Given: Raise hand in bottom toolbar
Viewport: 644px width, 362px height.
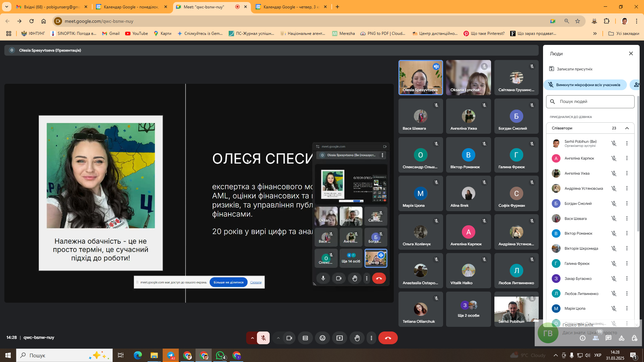Looking at the screenshot, I should pyautogui.click(x=357, y=338).
